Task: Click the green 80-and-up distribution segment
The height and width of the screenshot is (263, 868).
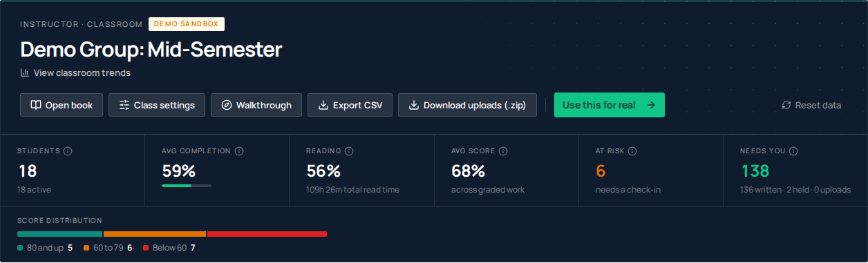Action: [x=60, y=234]
